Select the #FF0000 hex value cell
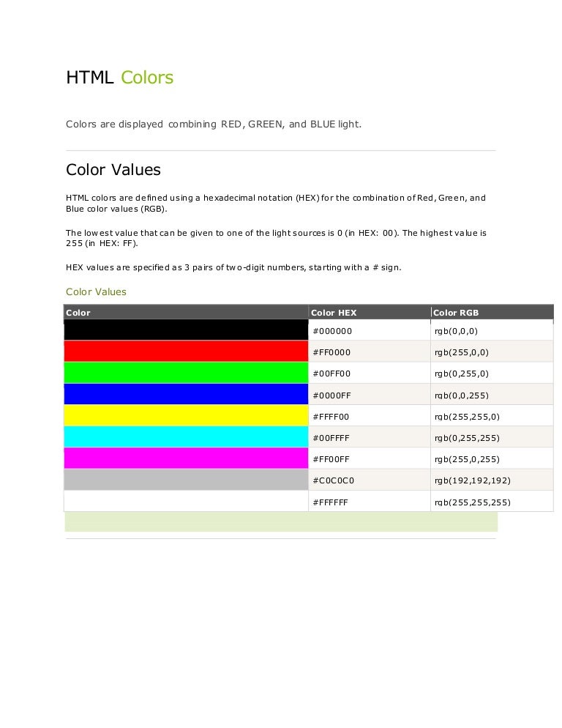The image size is (562, 728). [x=332, y=352]
